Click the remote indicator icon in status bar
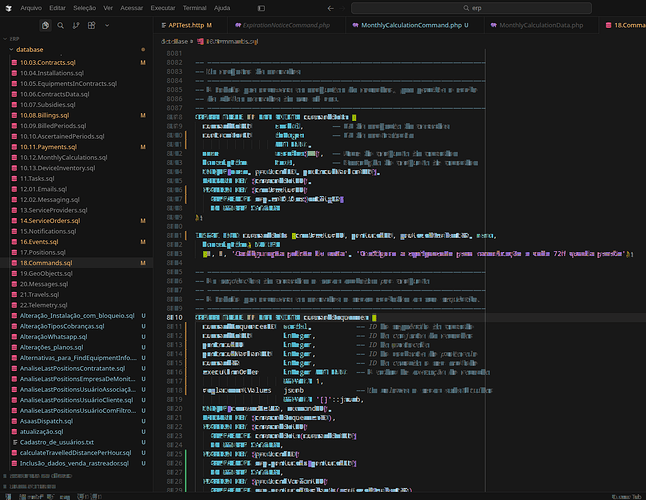 pyautogui.click(x=8, y=497)
